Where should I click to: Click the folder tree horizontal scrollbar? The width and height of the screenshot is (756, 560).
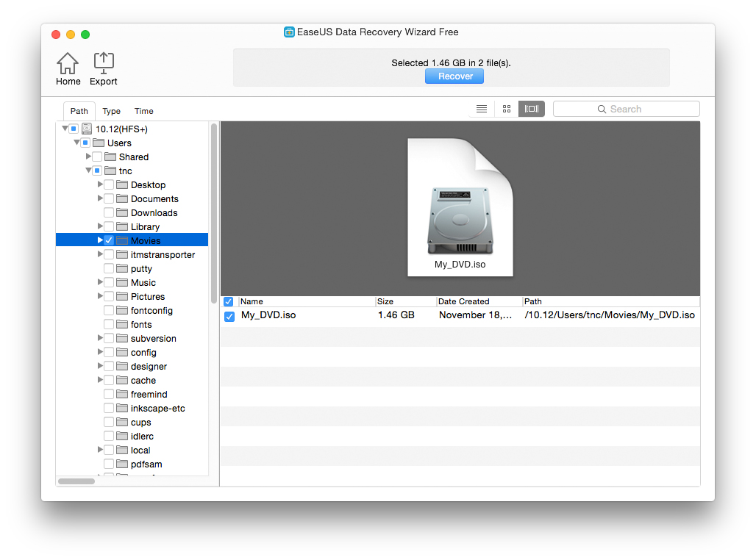click(x=76, y=481)
